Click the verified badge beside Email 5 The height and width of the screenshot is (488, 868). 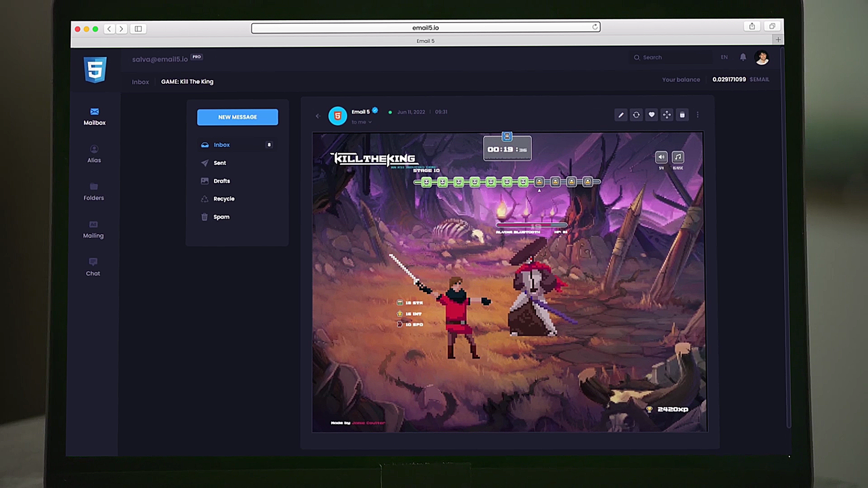(x=375, y=110)
